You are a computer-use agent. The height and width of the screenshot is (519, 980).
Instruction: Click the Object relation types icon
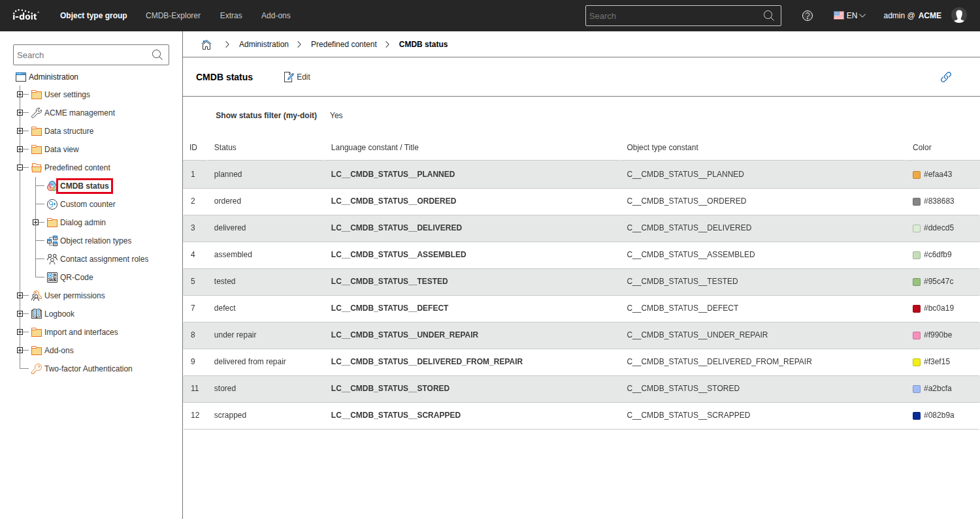point(52,241)
